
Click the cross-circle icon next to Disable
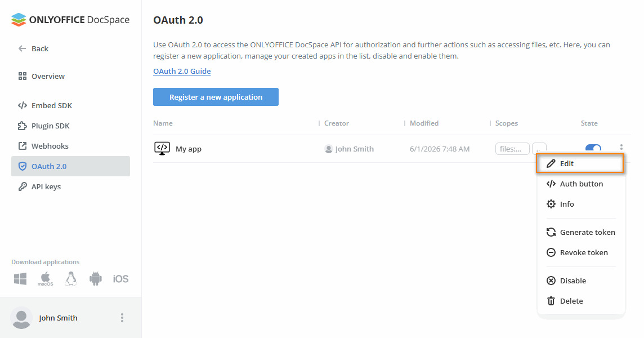tap(551, 281)
